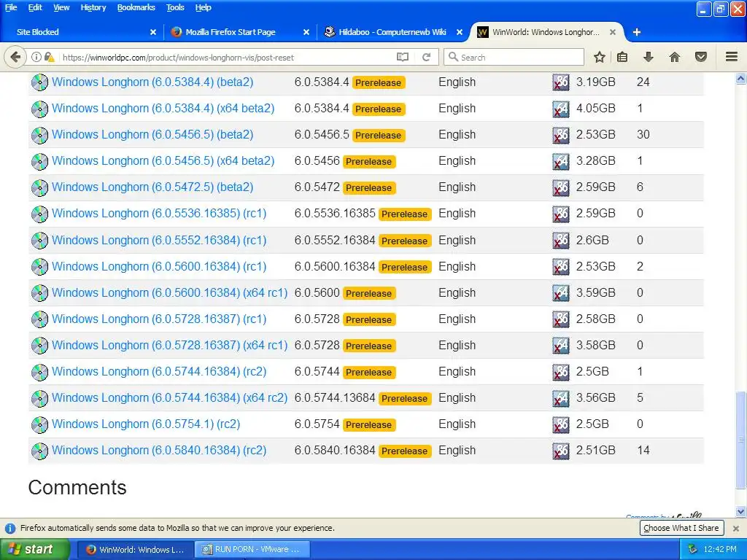This screenshot has width=747, height=560.
Task: Open the View menu
Action: click(x=61, y=7)
